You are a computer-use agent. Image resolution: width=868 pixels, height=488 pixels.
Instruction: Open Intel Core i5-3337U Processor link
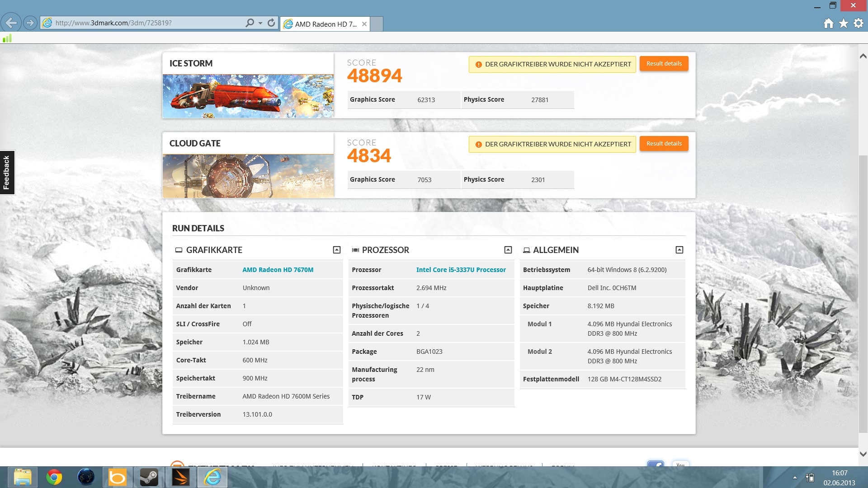coord(461,270)
